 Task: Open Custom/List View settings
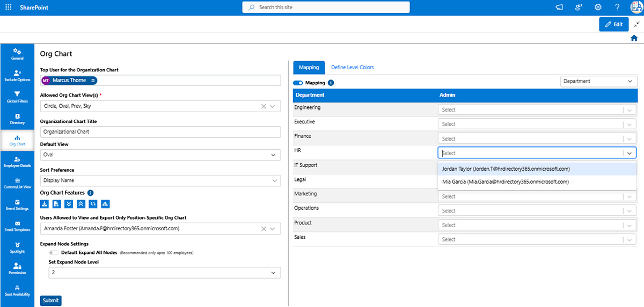[x=17, y=184]
